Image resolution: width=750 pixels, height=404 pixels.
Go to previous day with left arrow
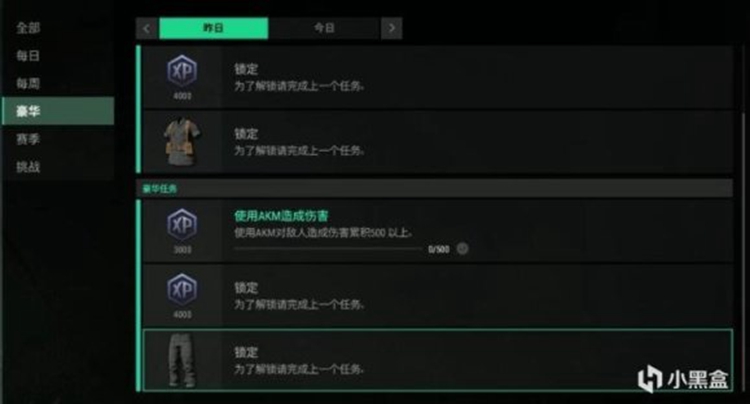click(x=147, y=28)
